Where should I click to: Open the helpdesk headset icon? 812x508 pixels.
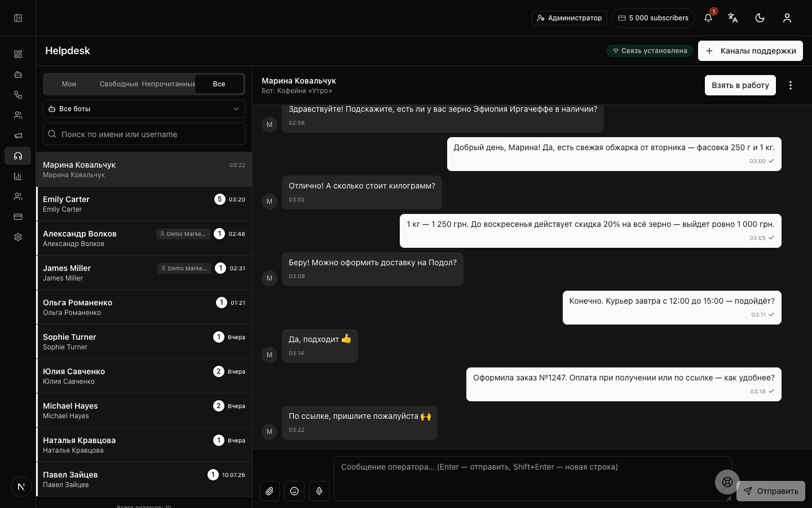pos(18,156)
